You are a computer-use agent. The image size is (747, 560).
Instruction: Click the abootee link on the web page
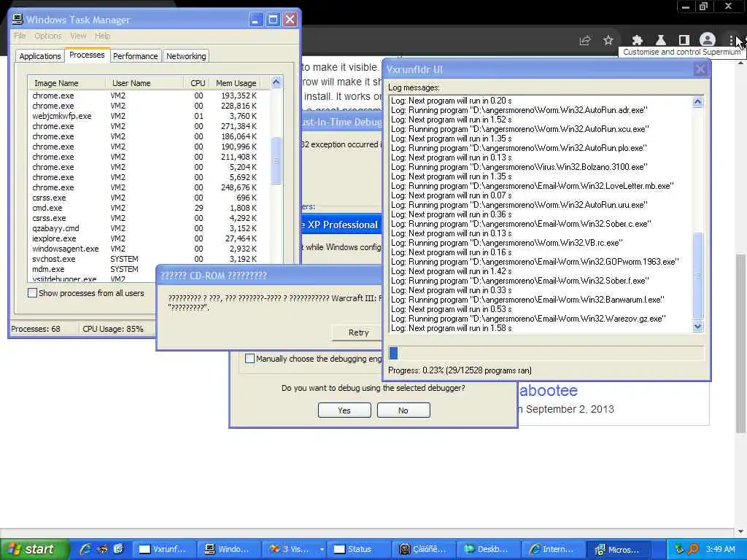pyautogui.click(x=549, y=391)
